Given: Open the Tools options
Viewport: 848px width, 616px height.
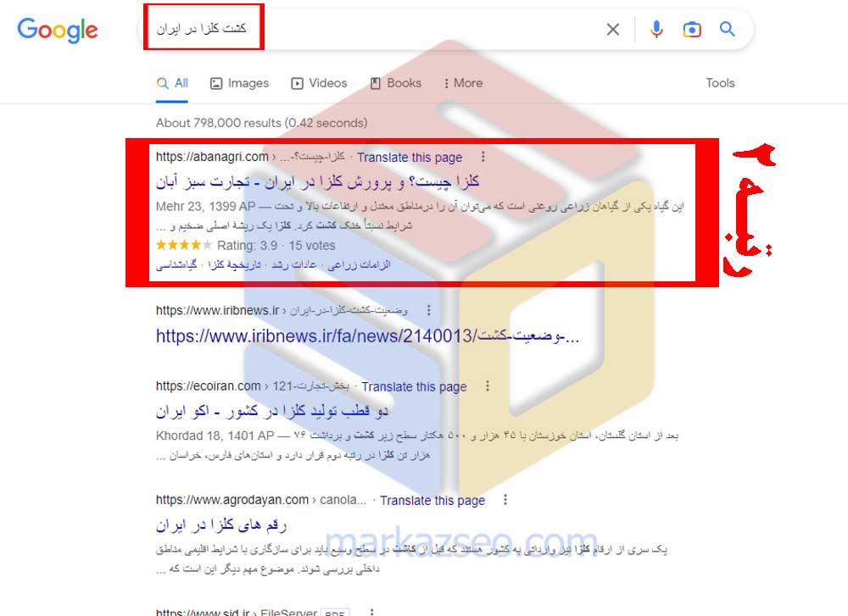Looking at the screenshot, I should pos(720,83).
